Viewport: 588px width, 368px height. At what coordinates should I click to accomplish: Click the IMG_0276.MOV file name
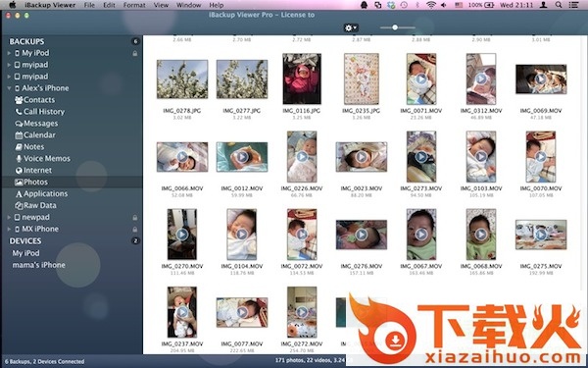[362, 266]
